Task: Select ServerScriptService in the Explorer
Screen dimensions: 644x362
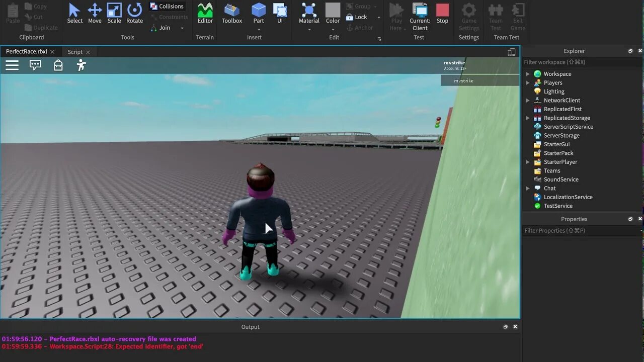Action: tap(568, 127)
